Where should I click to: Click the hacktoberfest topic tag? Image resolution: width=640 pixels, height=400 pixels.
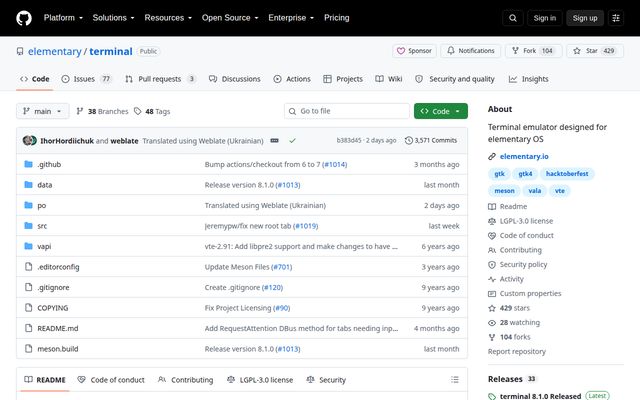point(567,174)
